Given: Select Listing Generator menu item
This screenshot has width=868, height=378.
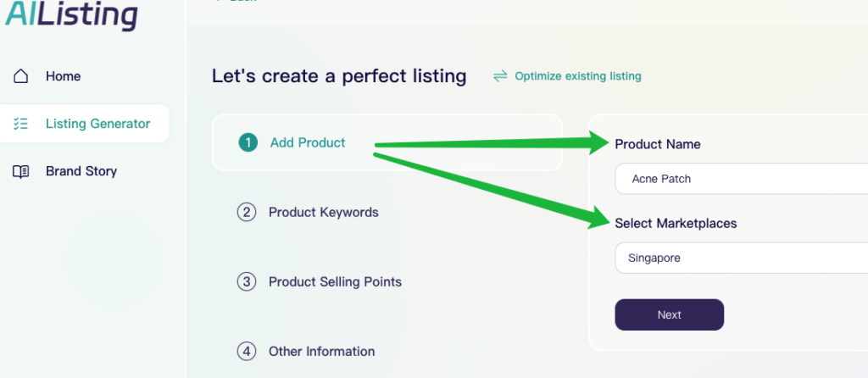Looking at the screenshot, I should click(97, 124).
